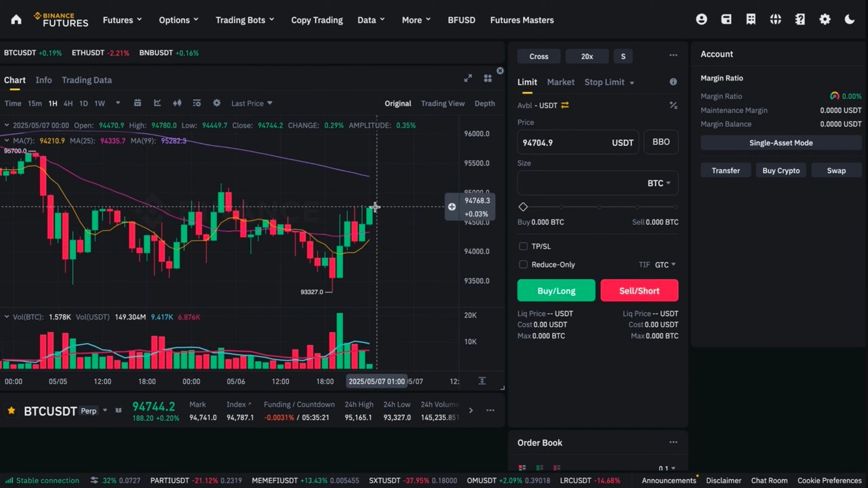Click transfer arrows beside Avbl USDT
The height and width of the screenshot is (488, 868).
[565, 105]
